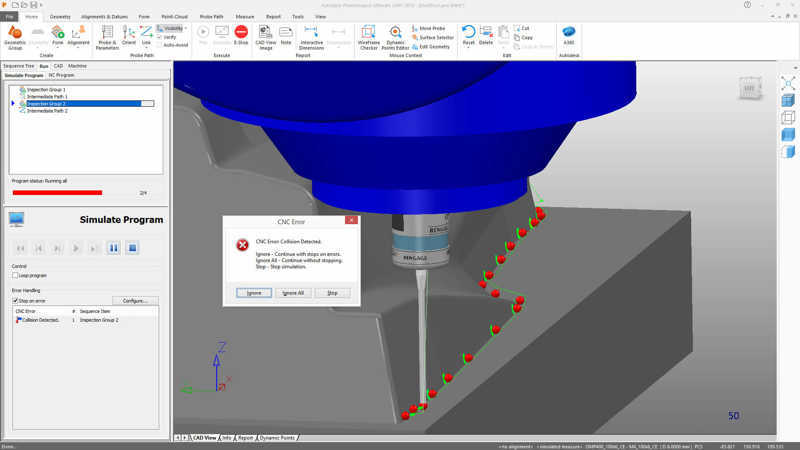The width and height of the screenshot is (800, 450).
Task: Click Ignore All in CNC Error dialog
Action: [293, 293]
